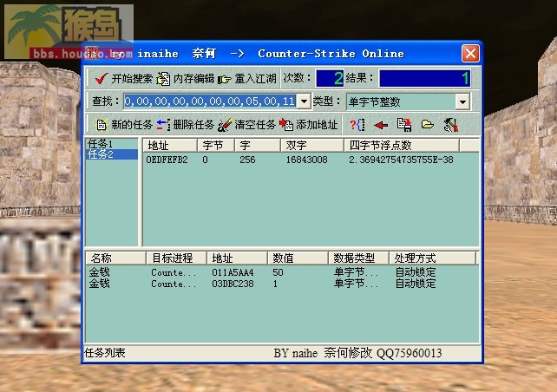Screen dimensions: 557x392
Task: Click the red question mark help icon
Action: [x=357, y=125]
